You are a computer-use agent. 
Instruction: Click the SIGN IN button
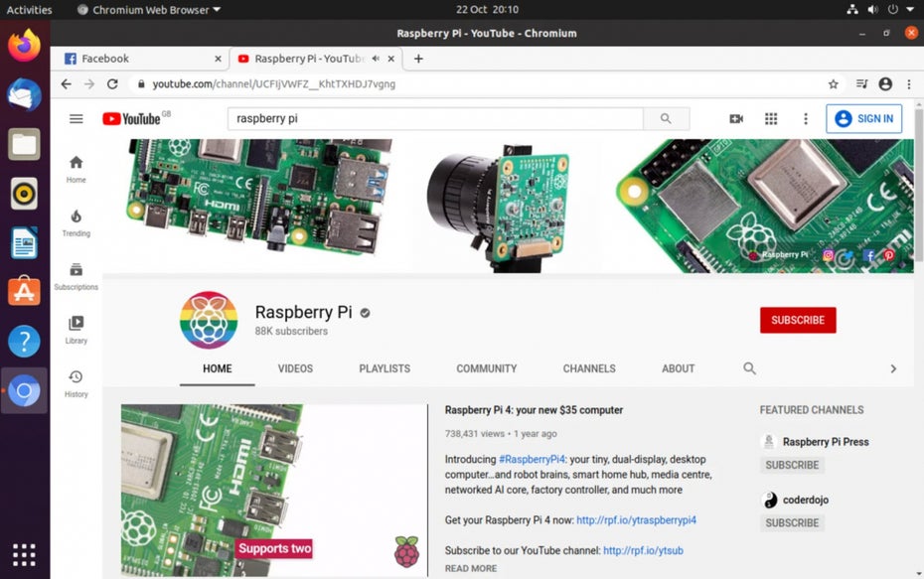864,118
